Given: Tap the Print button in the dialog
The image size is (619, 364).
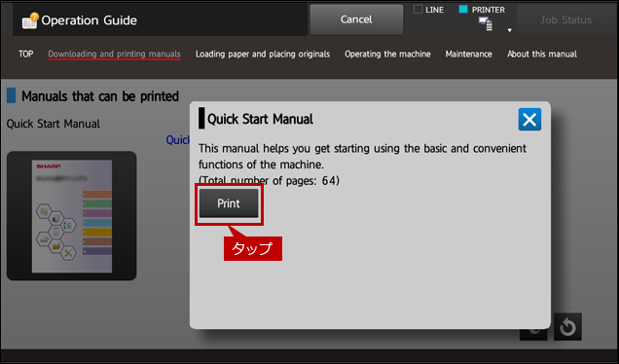Looking at the screenshot, I should click(229, 203).
